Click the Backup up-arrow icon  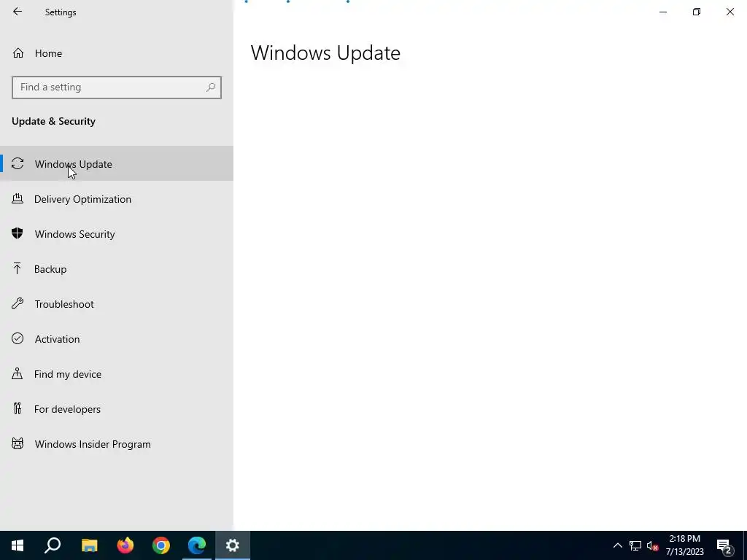[18, 268]
